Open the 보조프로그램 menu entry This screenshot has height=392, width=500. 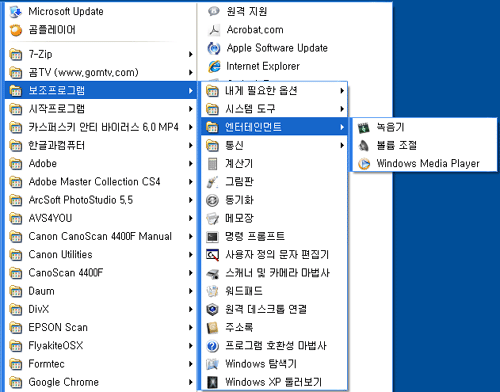[101, 90]
